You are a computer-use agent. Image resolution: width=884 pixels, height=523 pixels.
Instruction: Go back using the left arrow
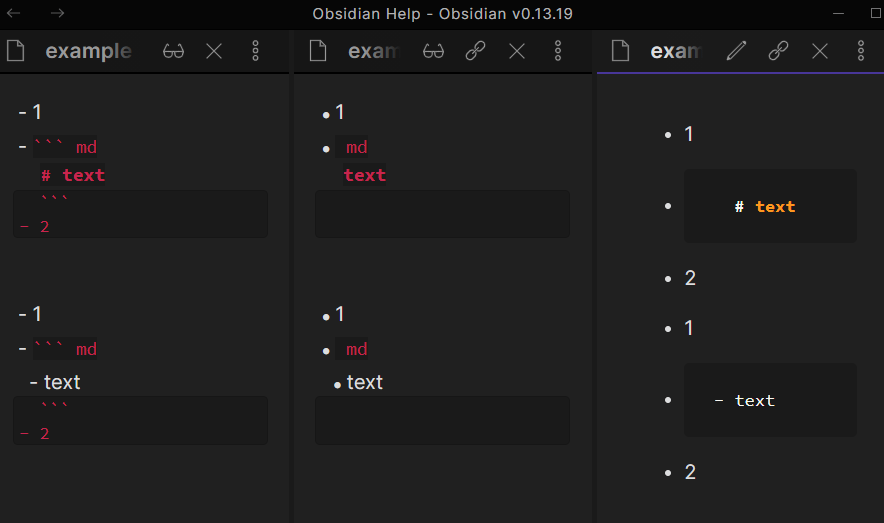(14, 13)
